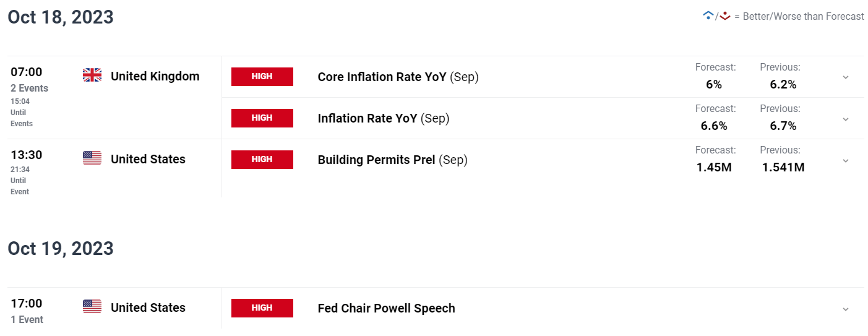Click the United States flag beside Building Permits
Image resolution: width=868 pixels, height=336 pixels.
[92, 158]
